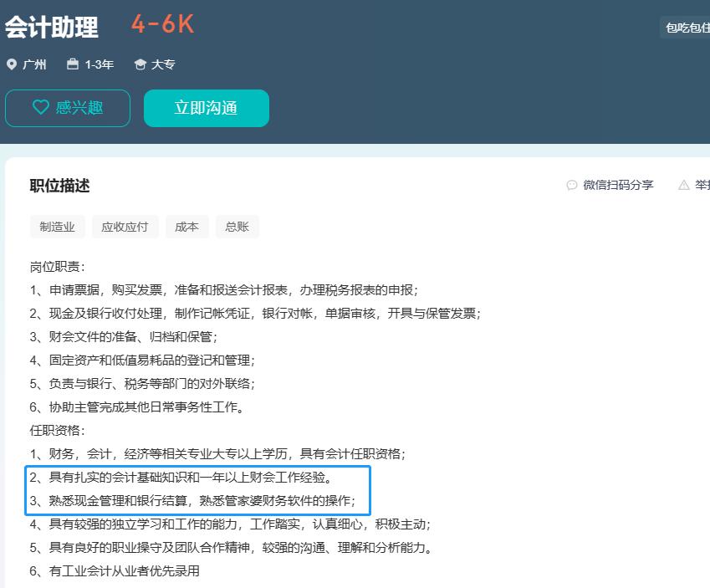This screenshot has width=710, height=588.
Task: Click the 任职资格 label
Action: point(58,431)
